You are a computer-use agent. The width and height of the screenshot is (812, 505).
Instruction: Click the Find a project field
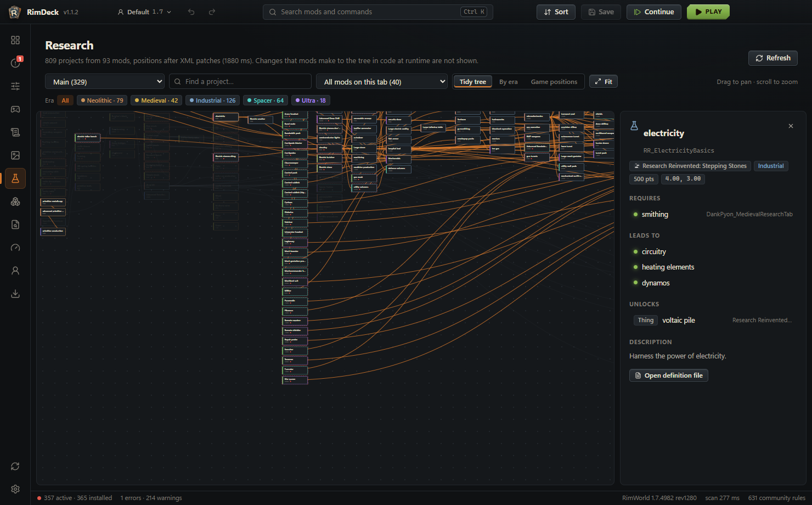(x=240, y=82)
